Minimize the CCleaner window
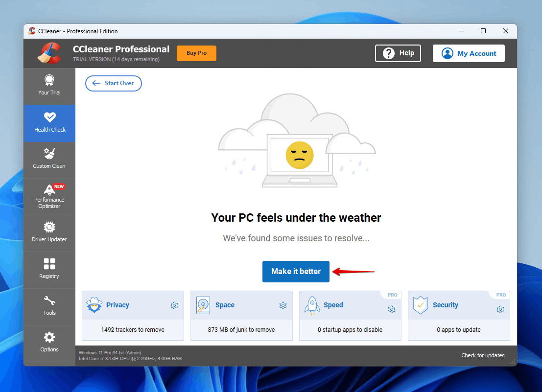 (x=461, y=31)
